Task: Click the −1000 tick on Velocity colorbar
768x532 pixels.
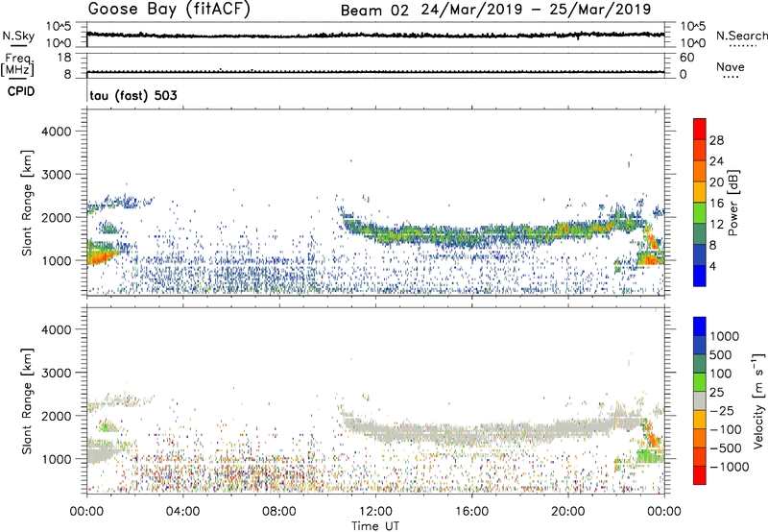Action: pyautogui.click(x=730, y=467)
